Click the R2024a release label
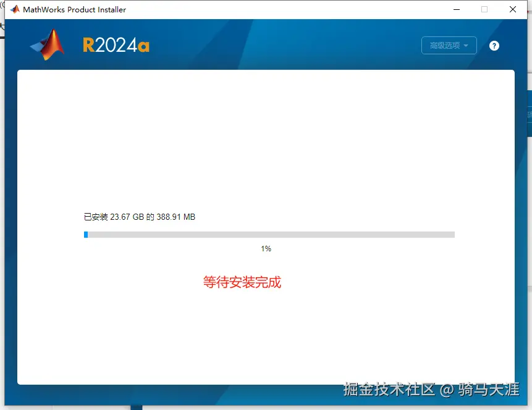 click(x=116, y=46)
